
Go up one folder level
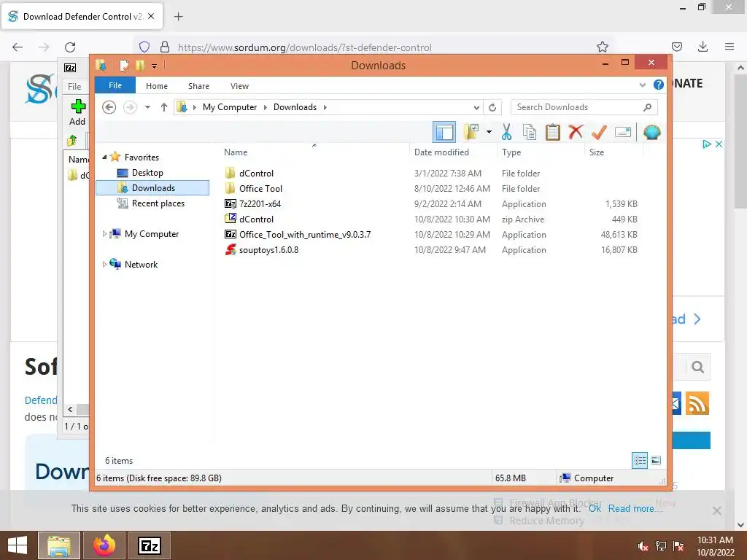[164, 107]
